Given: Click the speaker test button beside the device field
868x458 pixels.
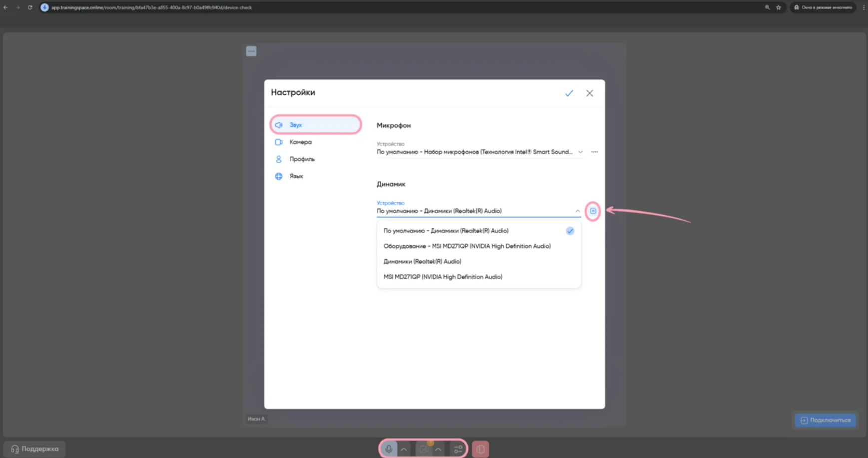Looking at the screenshot, I should pos(593,211).
